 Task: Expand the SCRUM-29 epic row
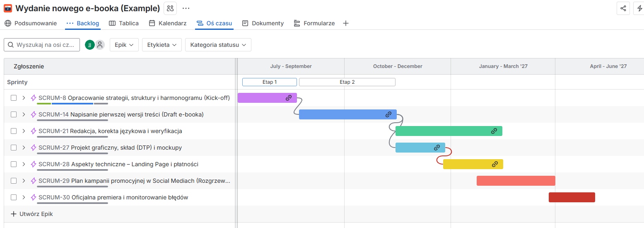[x=24, y=181]
